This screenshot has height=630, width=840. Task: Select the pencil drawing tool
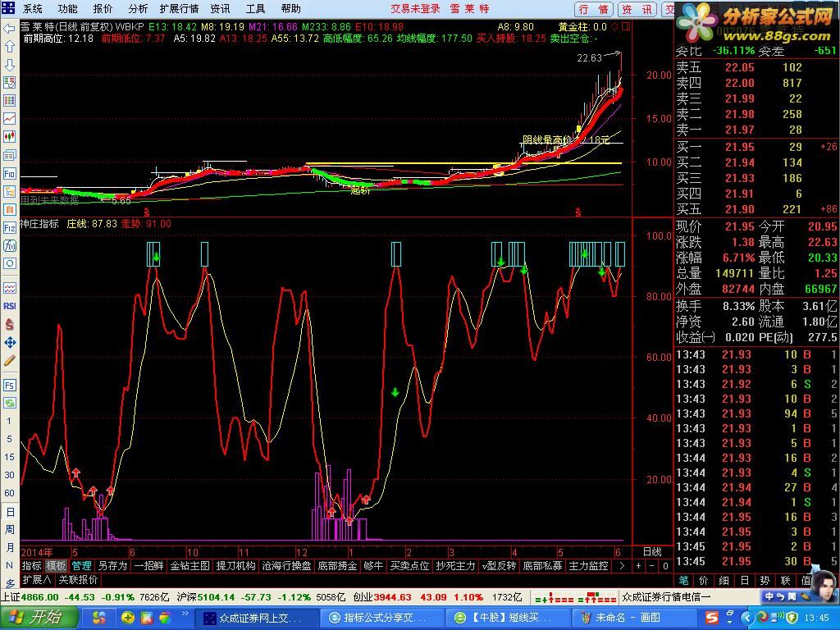pyautogui.click(x=9, y=361)
